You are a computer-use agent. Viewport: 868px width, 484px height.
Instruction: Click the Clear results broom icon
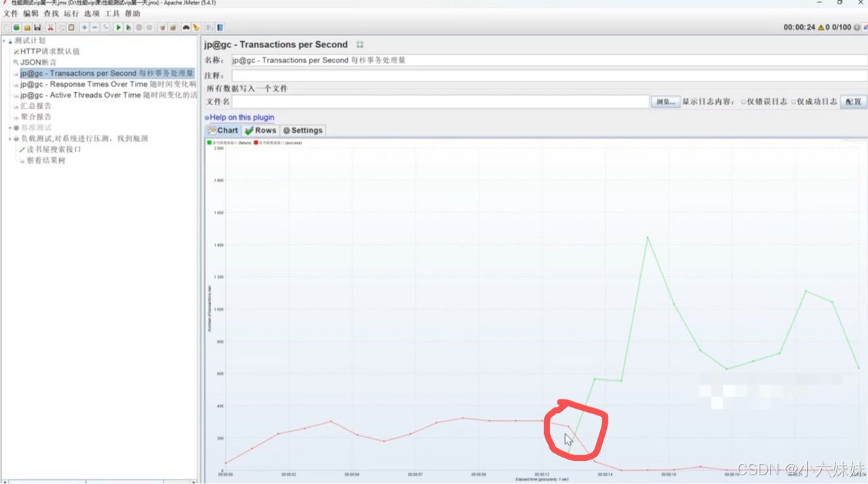click(x=162, y=27)
